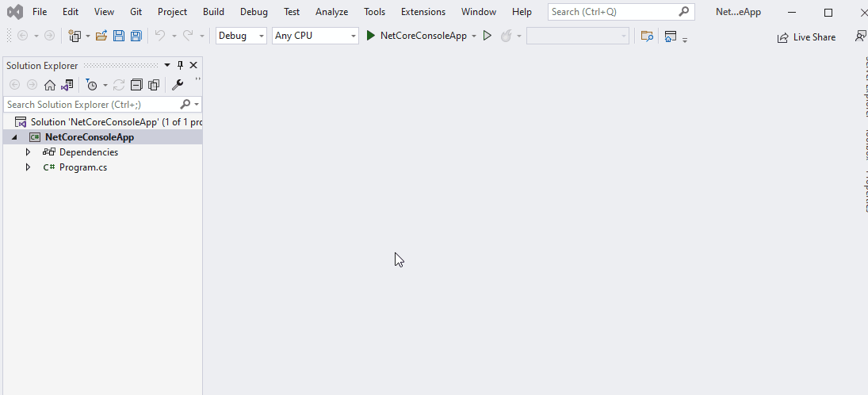Image resolution: width=868 pixels, height=395 pixels.
Task: Close the Solution Explorer panel
Action: point(193,65)
